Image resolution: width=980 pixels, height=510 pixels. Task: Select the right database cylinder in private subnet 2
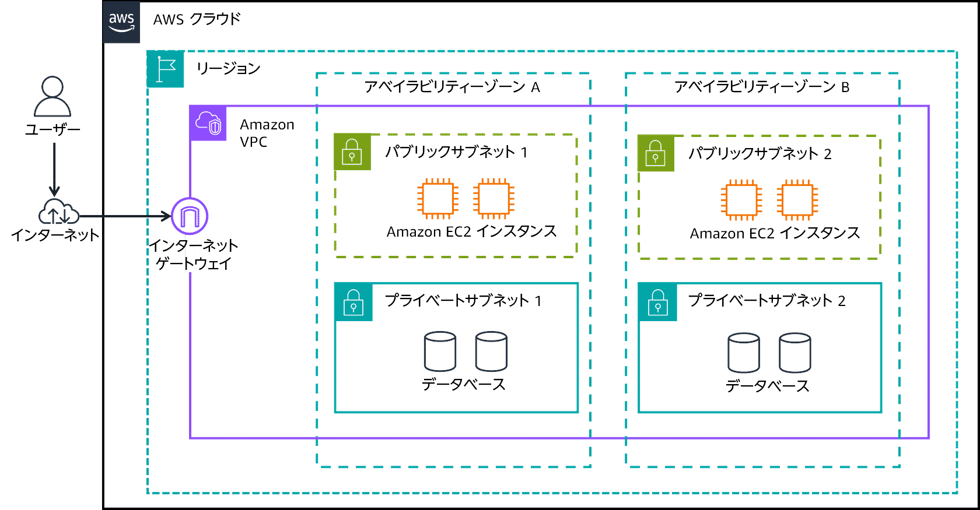tap(794, 353)
